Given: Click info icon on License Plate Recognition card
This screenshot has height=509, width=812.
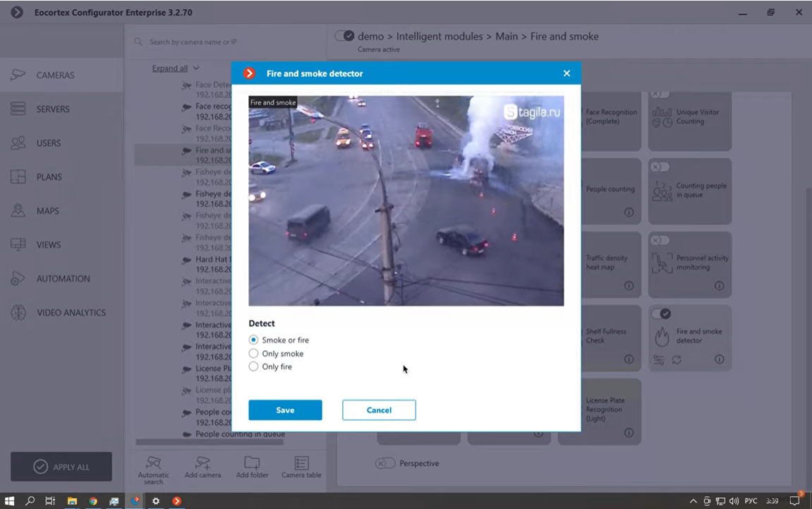Looking at the screenshot, I should (x=629, y=433).
